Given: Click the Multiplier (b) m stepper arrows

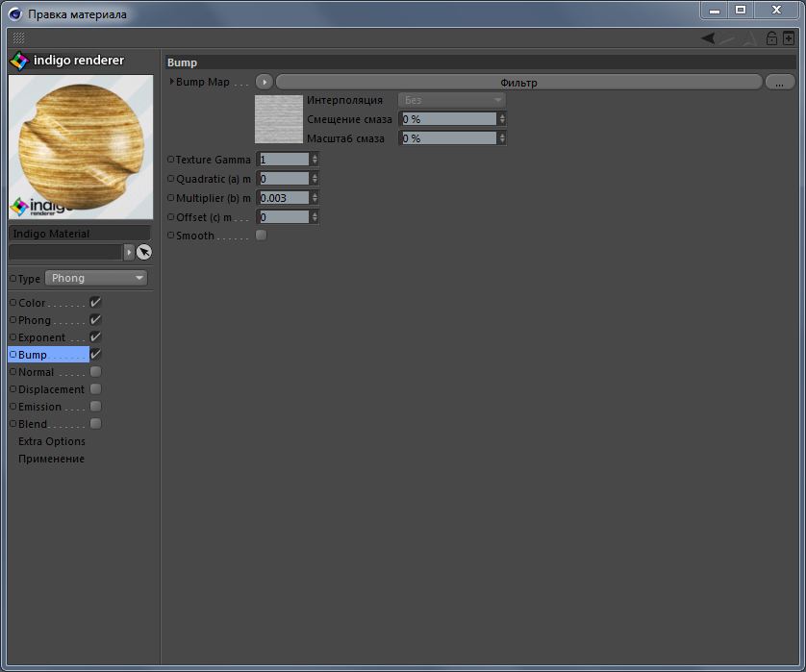Looking at the screenshot, I should (315, 198).
